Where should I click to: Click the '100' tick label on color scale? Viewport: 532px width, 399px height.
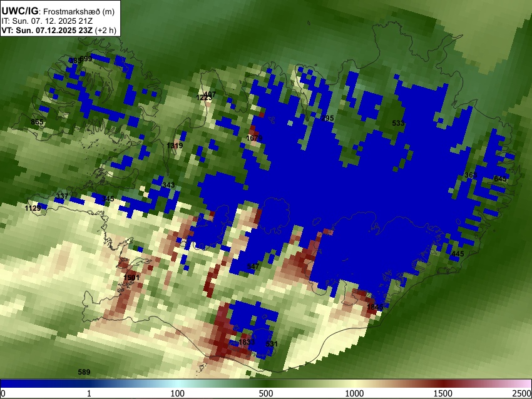pyautogui.click(x=177, y=393)
